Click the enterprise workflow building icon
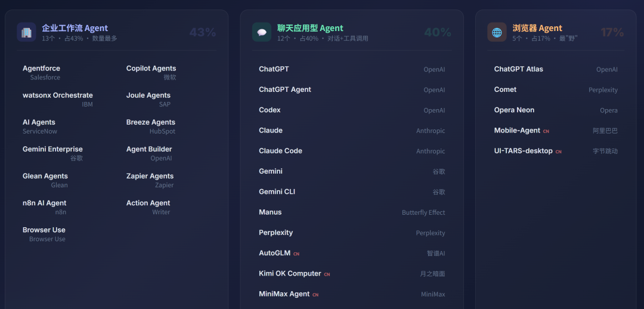This screenshot has height=309, width=644. coord(27,32)
